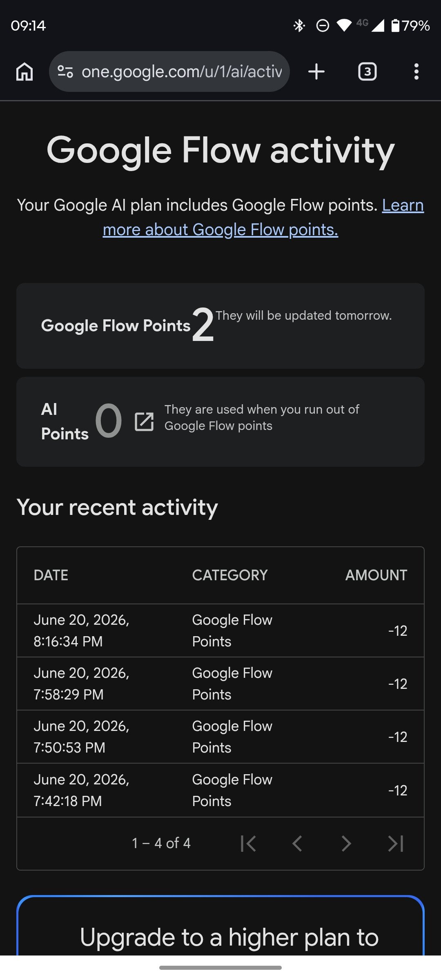Tap the Bluetooth status bar icon
Viewport: 441px width, 980px height.
[299, 26]
